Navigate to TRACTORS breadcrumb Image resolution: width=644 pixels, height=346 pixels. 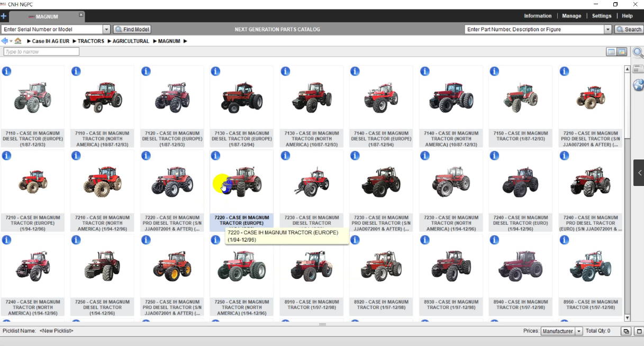coord(91,41)
